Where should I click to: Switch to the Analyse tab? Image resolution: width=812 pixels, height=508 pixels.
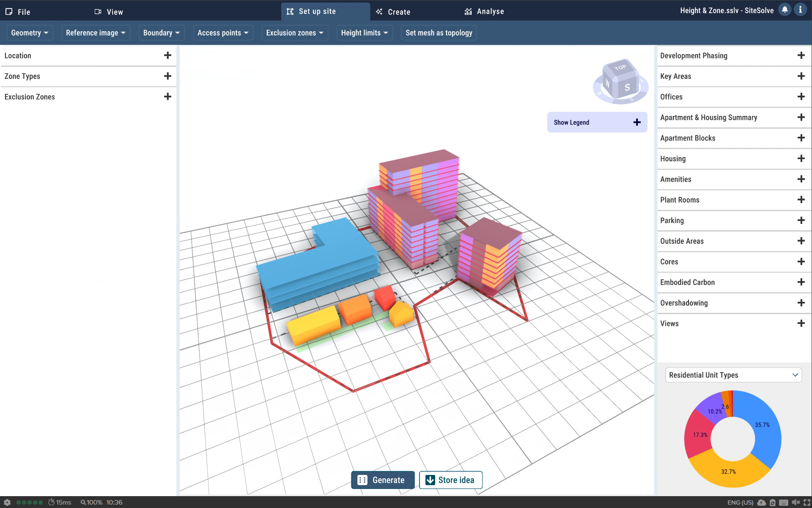(484, 11)
